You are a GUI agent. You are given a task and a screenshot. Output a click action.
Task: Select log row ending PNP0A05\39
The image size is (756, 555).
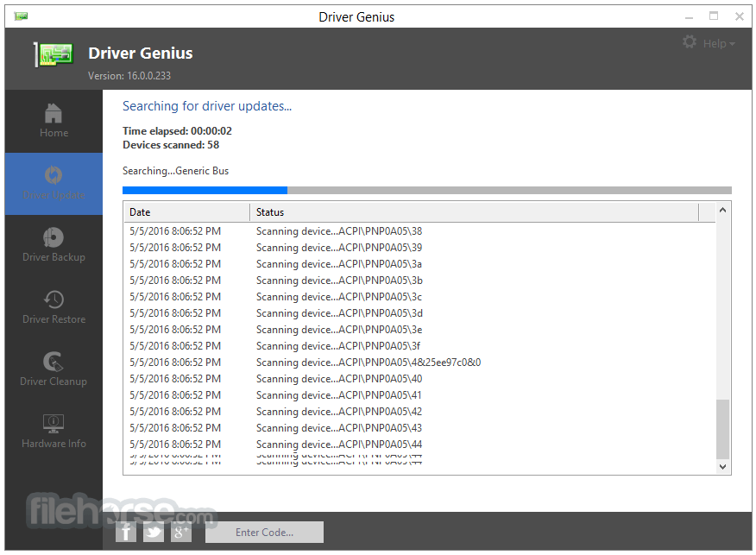pyautogui.click(x=419, y=248)
